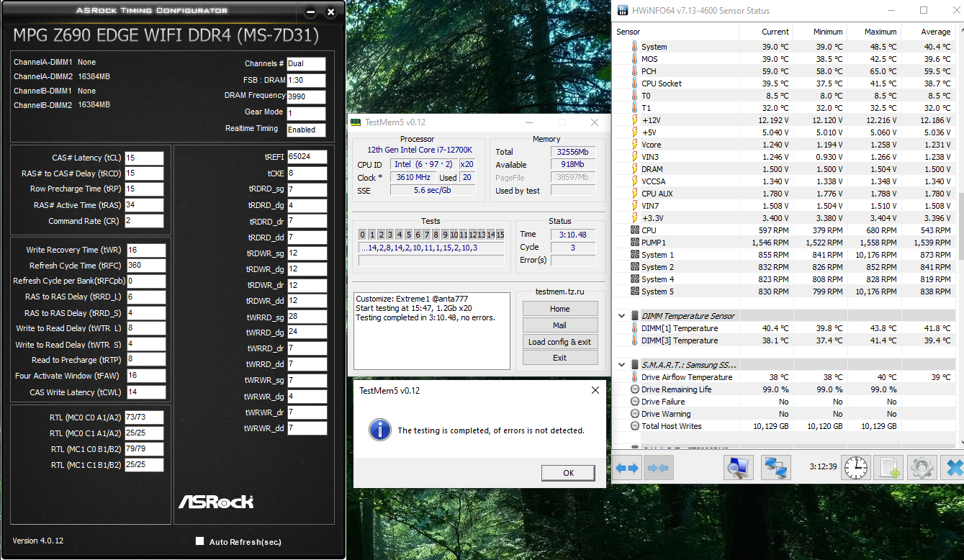964x560 pixels.
Task: Click the Load config & exit button
Action: tap(560, 342)
